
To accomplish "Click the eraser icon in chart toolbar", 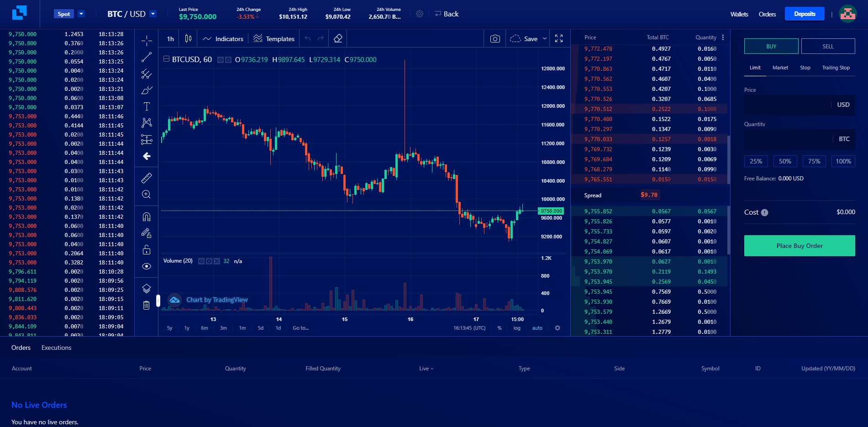I will [338, 39].
